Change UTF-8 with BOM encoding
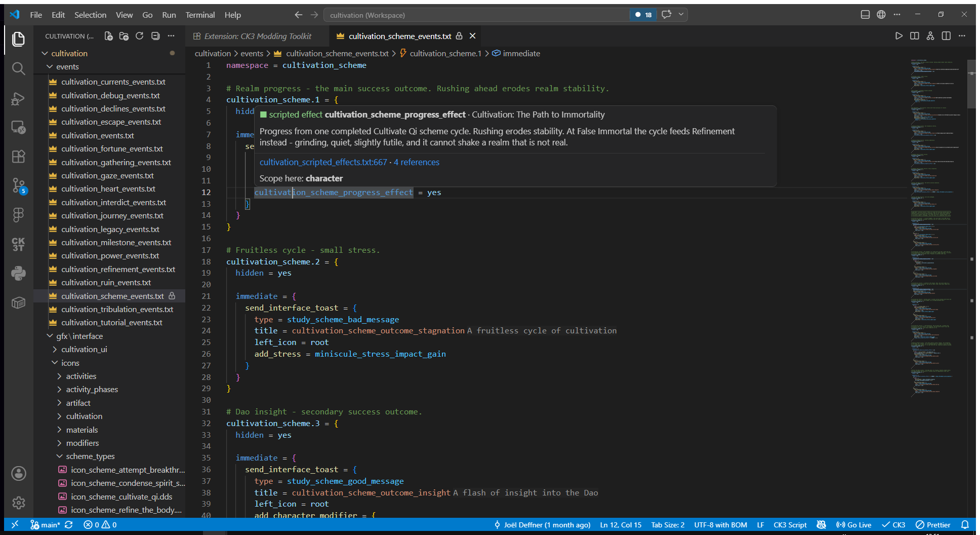The width and height of the screenshot is (980, 535). pyautogui.click(x=720, y=525)
